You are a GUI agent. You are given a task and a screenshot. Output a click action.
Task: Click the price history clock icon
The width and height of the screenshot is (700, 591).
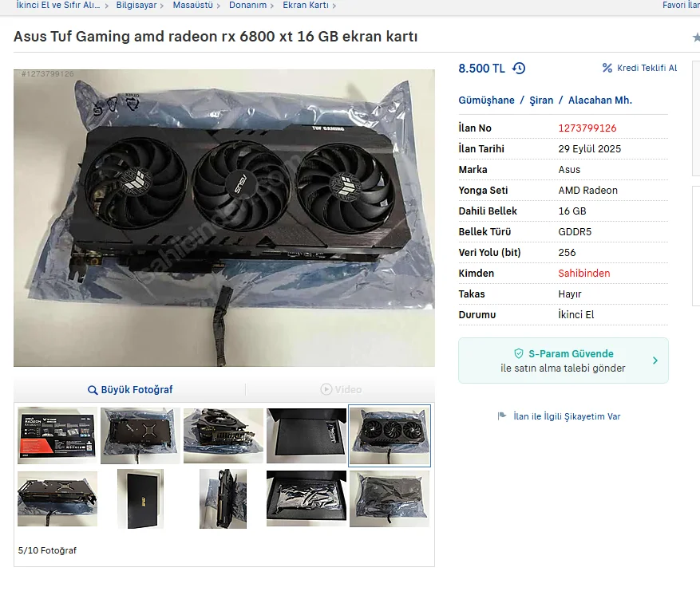click(x=519, y=69)
